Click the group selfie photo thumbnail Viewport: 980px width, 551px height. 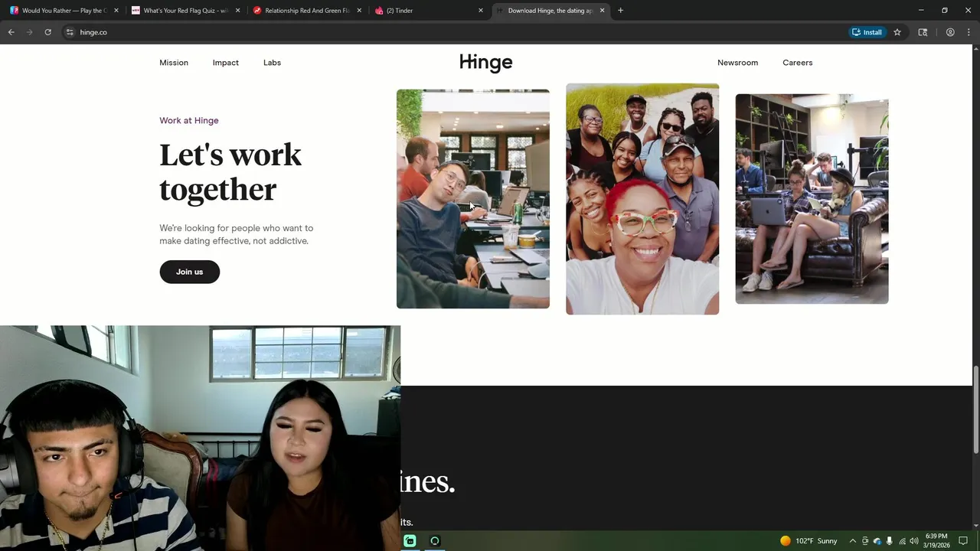click(x=642, y=199)
